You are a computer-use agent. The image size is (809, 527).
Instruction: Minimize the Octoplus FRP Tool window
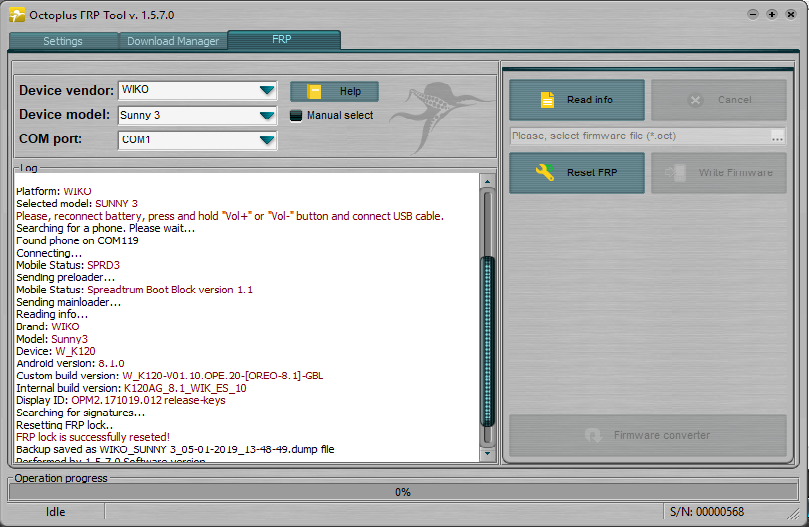[753, 14]
